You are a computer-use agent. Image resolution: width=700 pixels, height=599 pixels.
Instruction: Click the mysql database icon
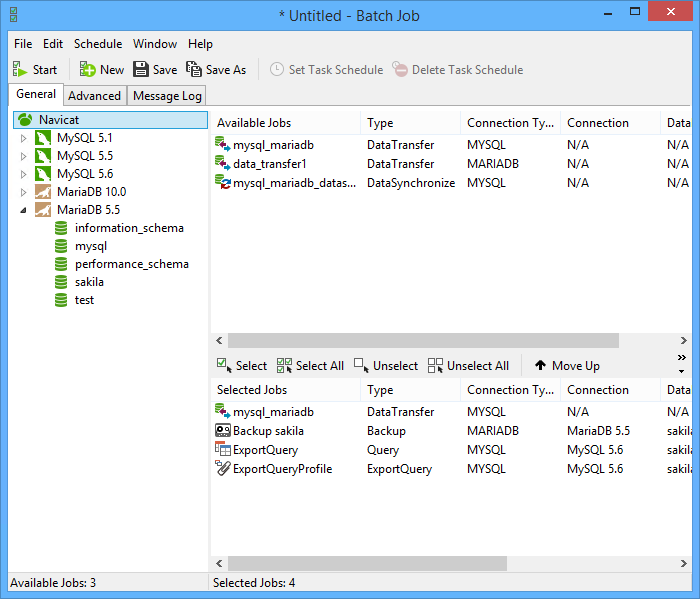point(61,246)
